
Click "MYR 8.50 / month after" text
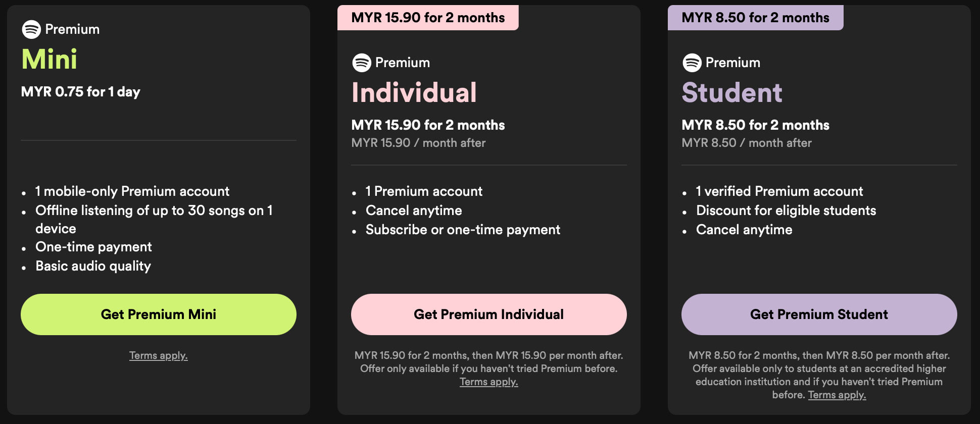pos(747,143)
